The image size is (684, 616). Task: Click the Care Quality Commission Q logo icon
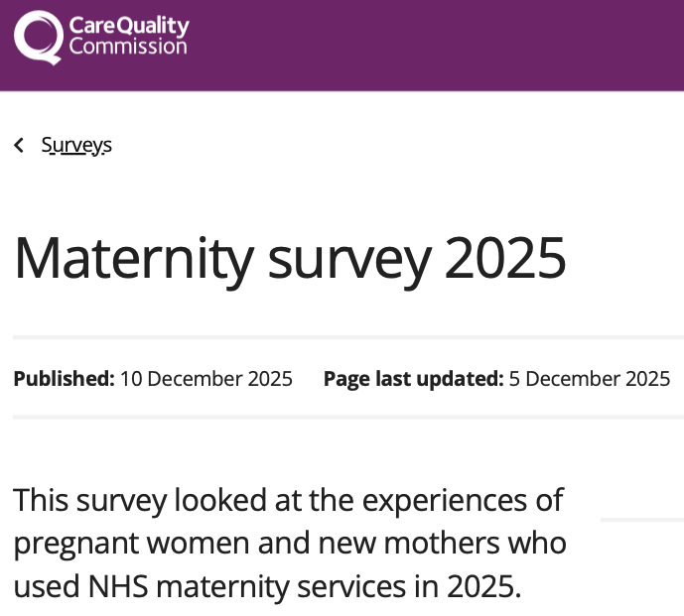39,37
